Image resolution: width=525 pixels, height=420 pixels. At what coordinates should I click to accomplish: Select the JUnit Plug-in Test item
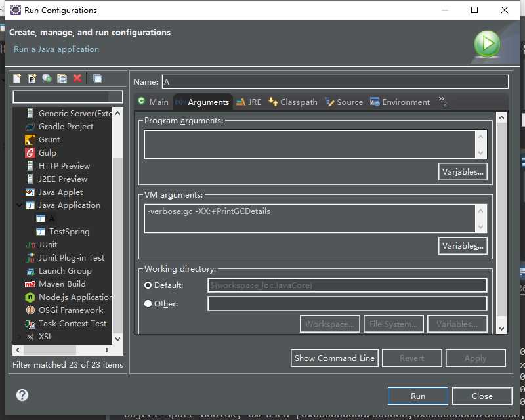[x=72, y=257]
